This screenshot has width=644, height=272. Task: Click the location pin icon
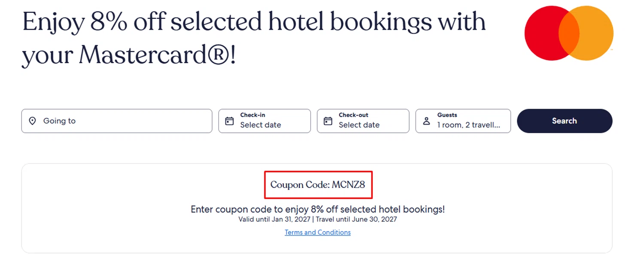point(32,121)
